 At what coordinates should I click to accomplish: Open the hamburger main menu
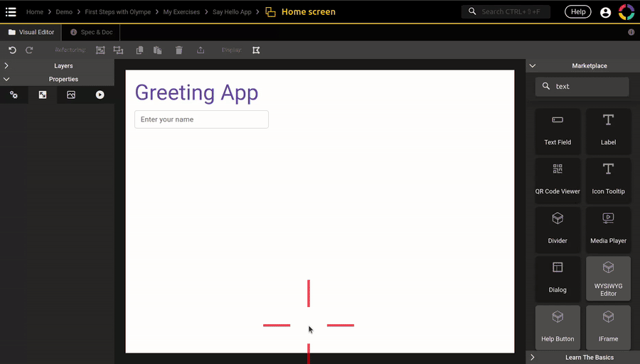click(11, 12)
